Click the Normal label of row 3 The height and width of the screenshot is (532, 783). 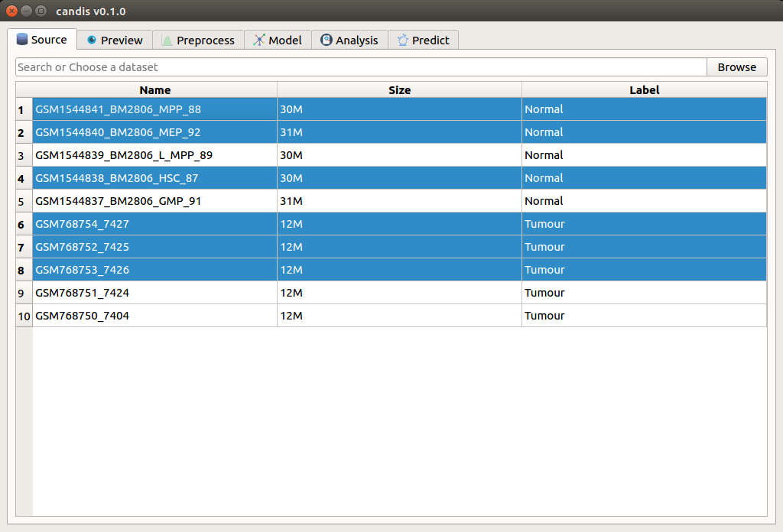644,155
